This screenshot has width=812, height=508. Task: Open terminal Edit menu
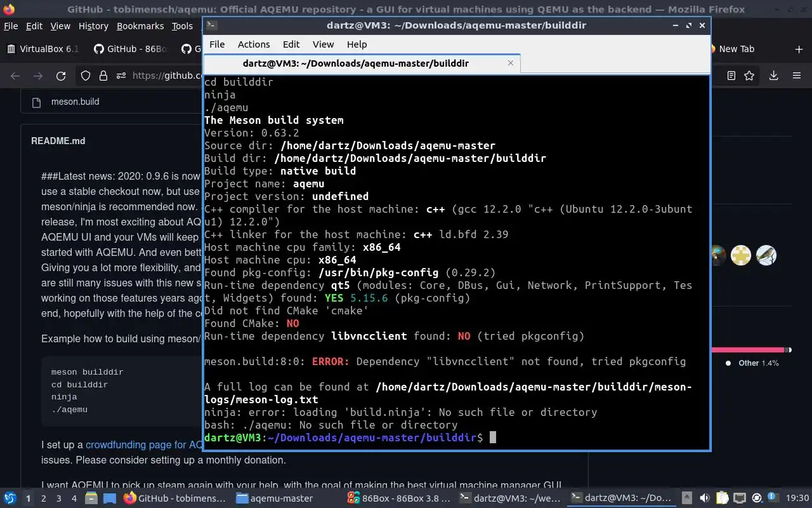tap(291, 44)
